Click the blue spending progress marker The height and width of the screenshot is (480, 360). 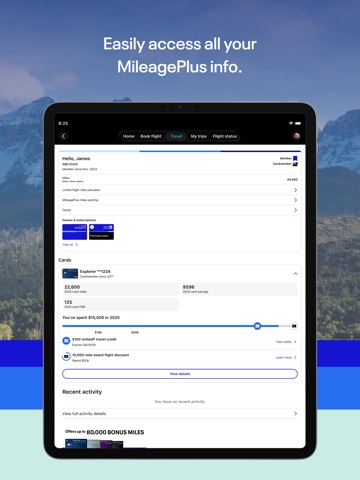(257, 326)
